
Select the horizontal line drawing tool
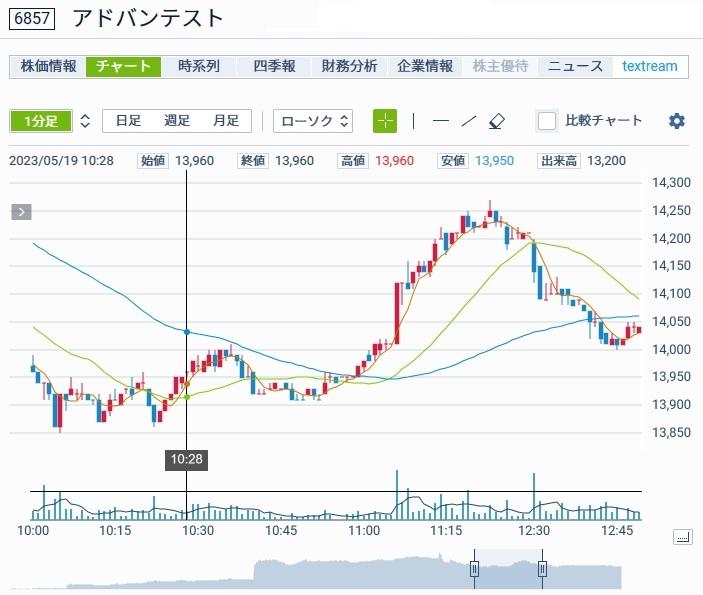pos(440,121)
